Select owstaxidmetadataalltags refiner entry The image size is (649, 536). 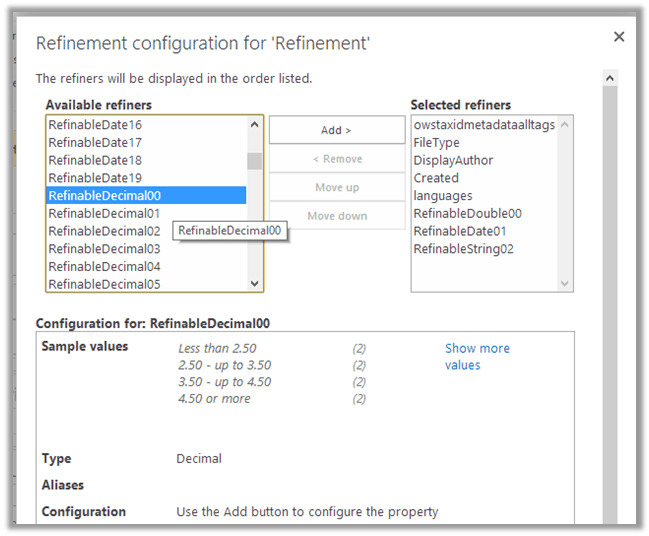[484, 125]
